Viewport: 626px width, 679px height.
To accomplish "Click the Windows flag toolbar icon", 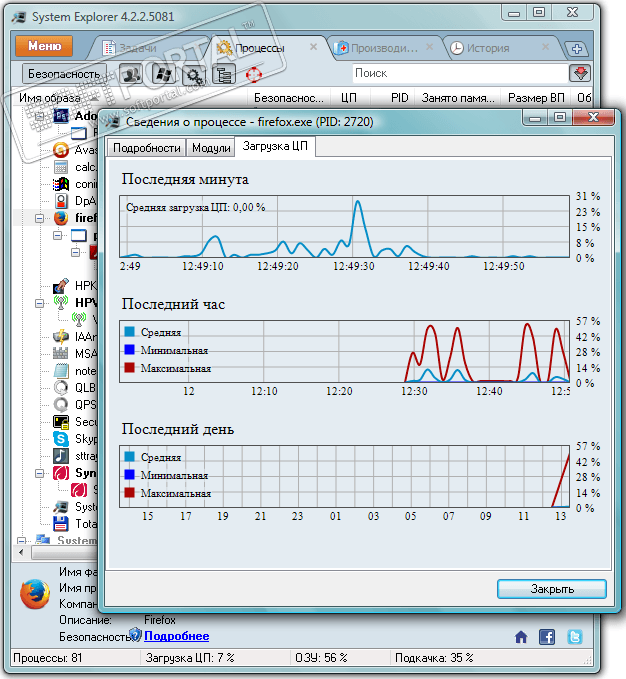I will (163, 74).
